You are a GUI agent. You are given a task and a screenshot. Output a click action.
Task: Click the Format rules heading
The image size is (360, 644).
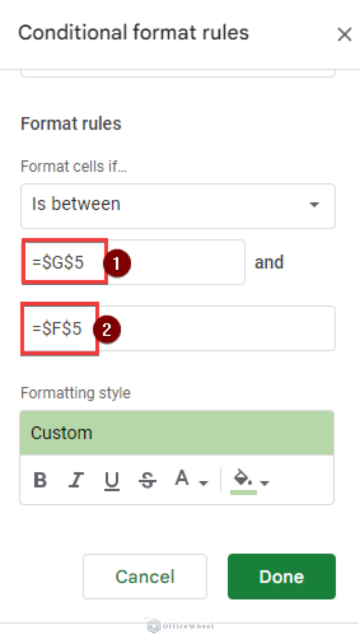coord(71,124)
